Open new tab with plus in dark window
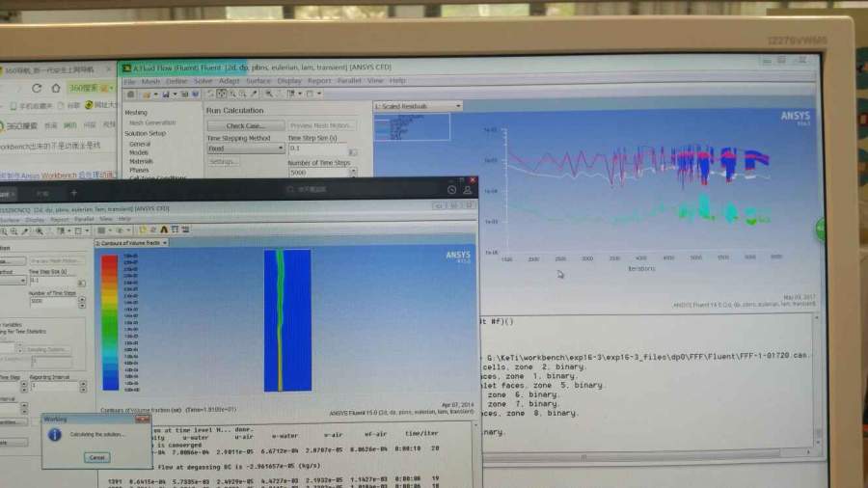The image size is (868, 488). (x=73, y=193)
